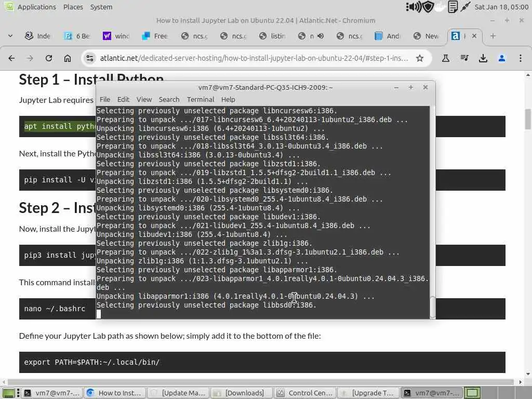Viewport: 532px width, 399px height.
Task: Click the Linux Mint menu logo icon
Action: pos(9,6)
